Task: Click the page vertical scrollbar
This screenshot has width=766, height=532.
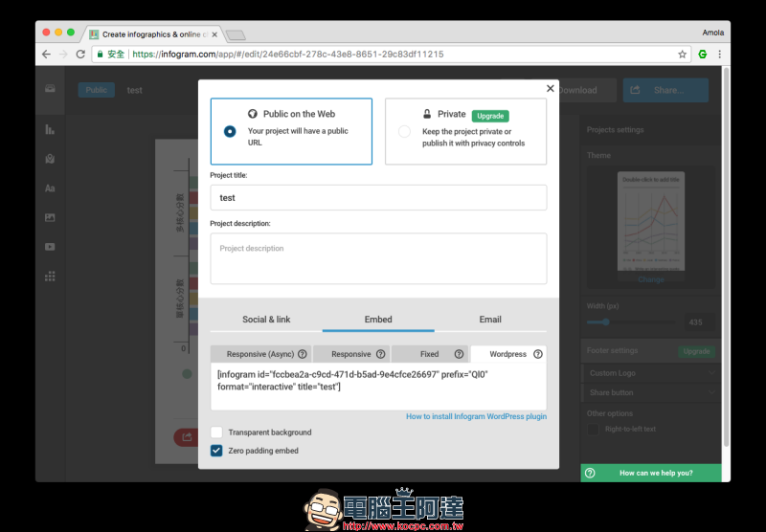Action: 726,256
